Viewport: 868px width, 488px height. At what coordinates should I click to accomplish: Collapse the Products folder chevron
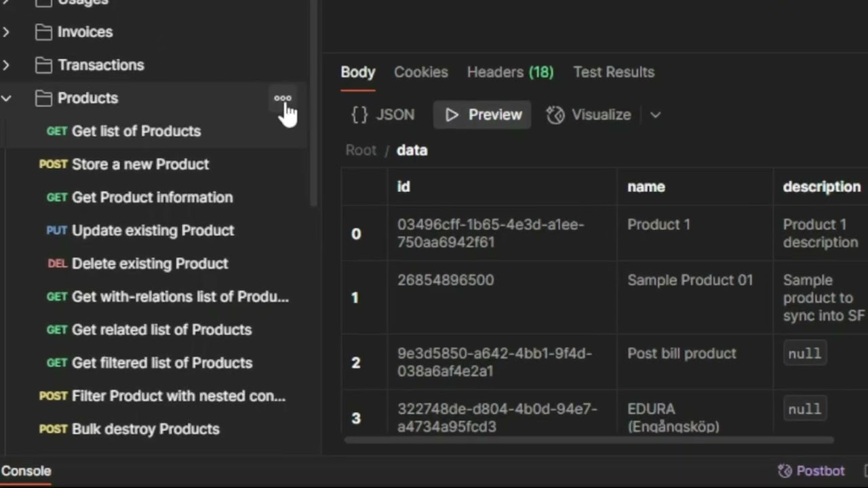[6, 98]
